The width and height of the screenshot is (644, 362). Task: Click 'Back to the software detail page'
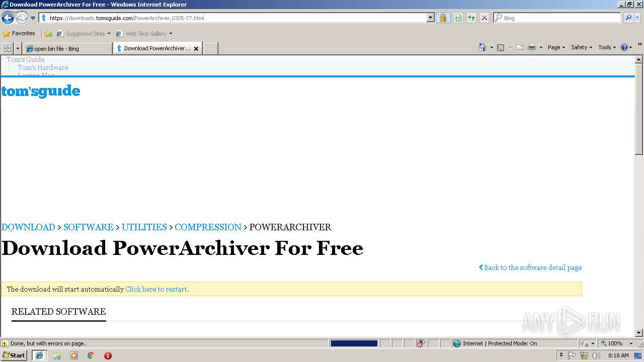point(530,267)
